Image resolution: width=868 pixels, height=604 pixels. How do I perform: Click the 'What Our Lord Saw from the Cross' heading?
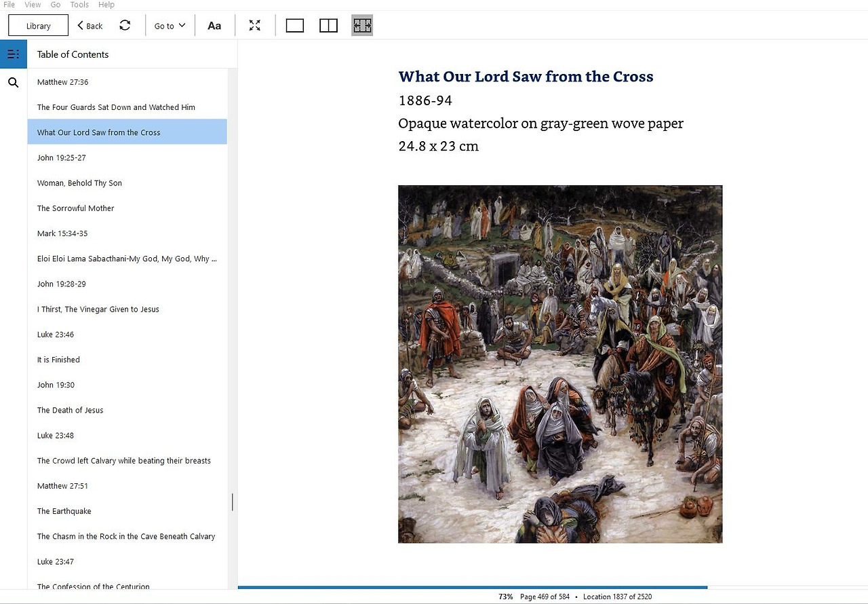pos(526,77)
